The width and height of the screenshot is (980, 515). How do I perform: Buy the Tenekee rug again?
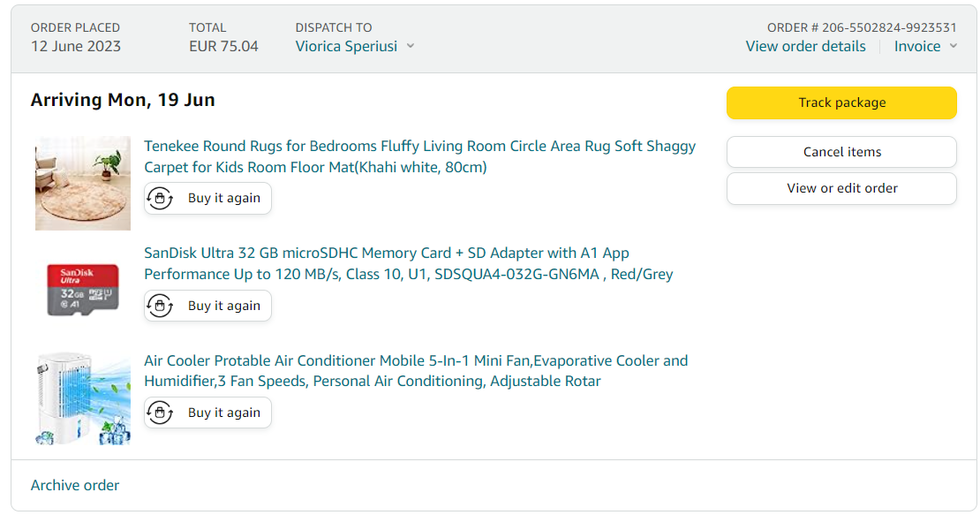pos(223,199)
